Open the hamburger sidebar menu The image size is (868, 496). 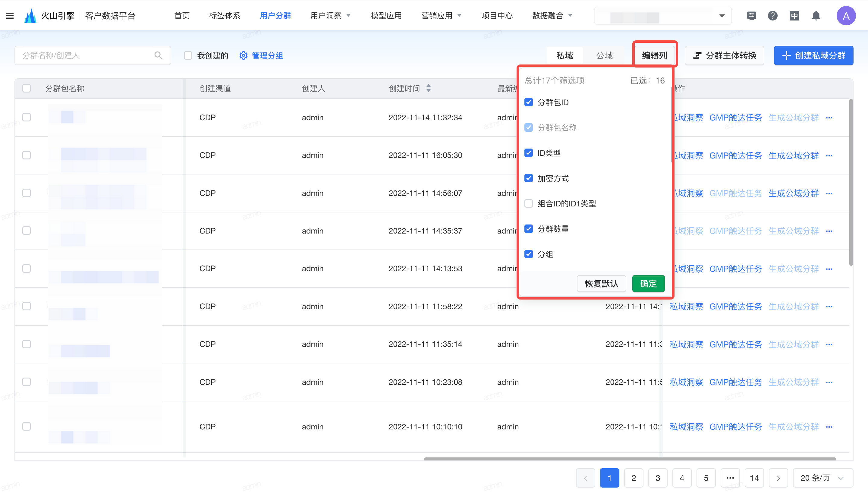(x=10, y=16)
